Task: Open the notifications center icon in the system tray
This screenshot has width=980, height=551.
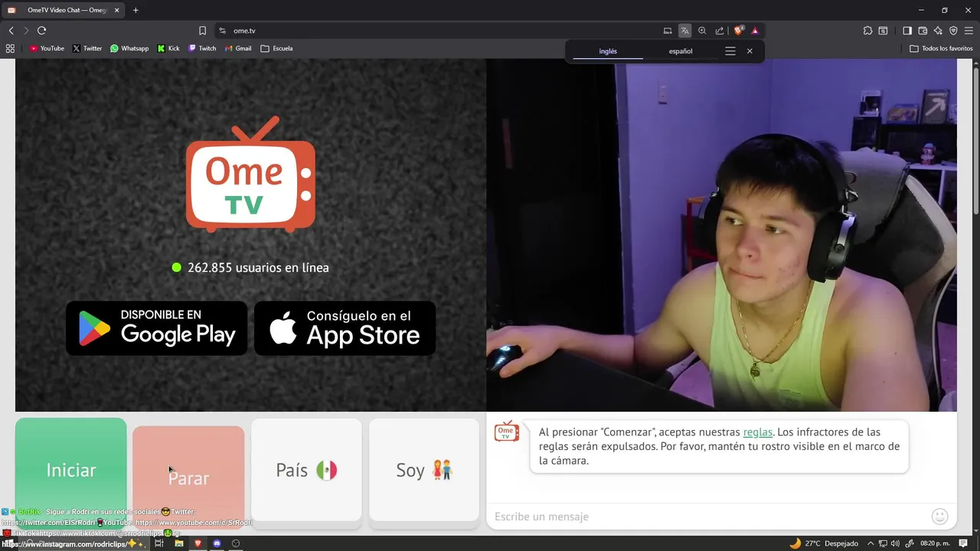Action: coord(964,543)
